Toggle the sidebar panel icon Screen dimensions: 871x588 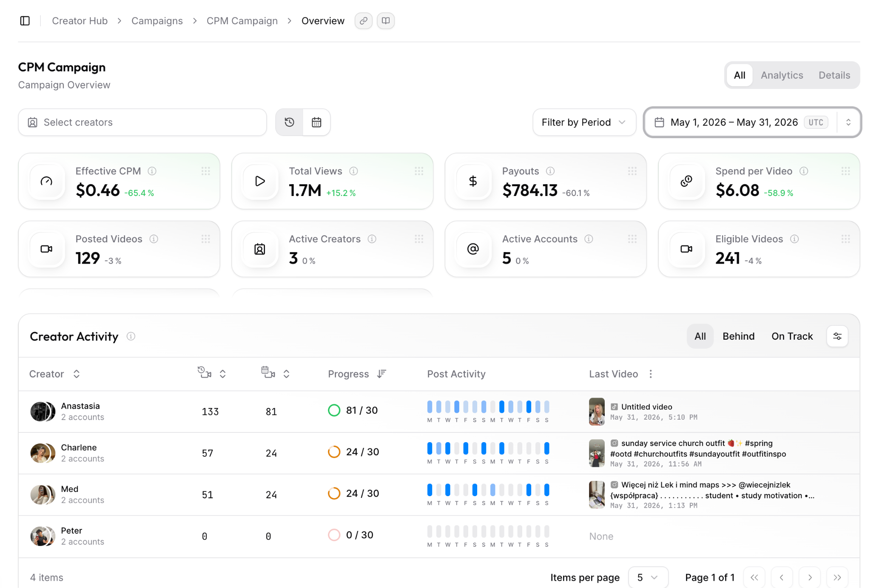click(25, 21)
